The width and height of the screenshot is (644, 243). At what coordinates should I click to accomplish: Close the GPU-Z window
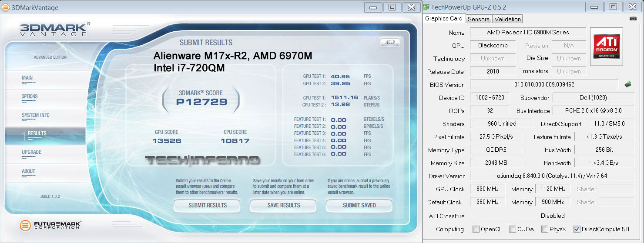pos(633,7)
